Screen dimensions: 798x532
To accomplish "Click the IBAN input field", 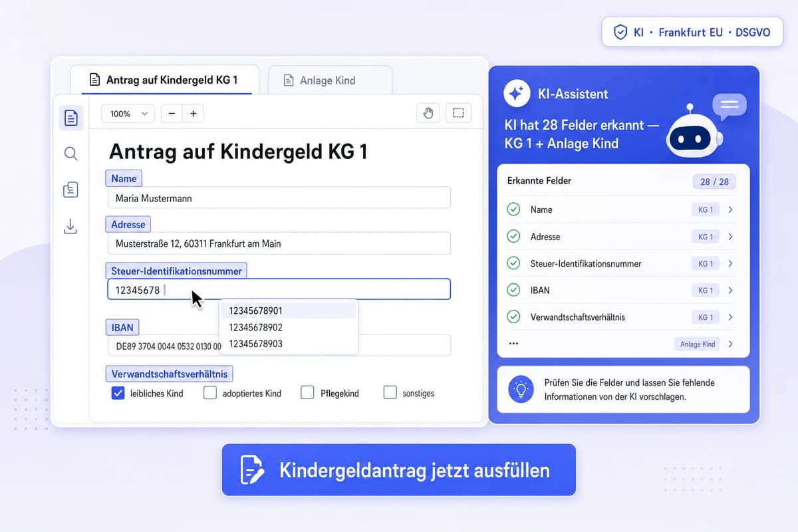I will tap(279, 346).
